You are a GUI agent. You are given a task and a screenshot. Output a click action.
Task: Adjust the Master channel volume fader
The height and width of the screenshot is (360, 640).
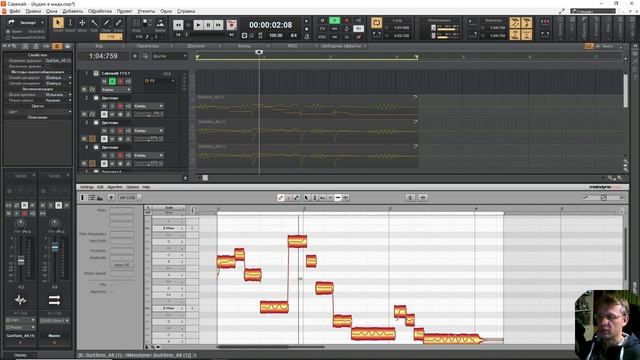(54, 247)
